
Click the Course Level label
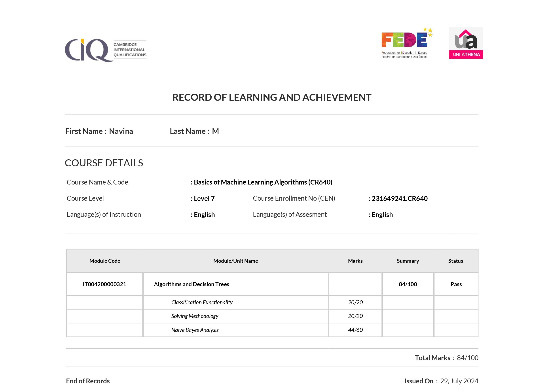(85, 198)
